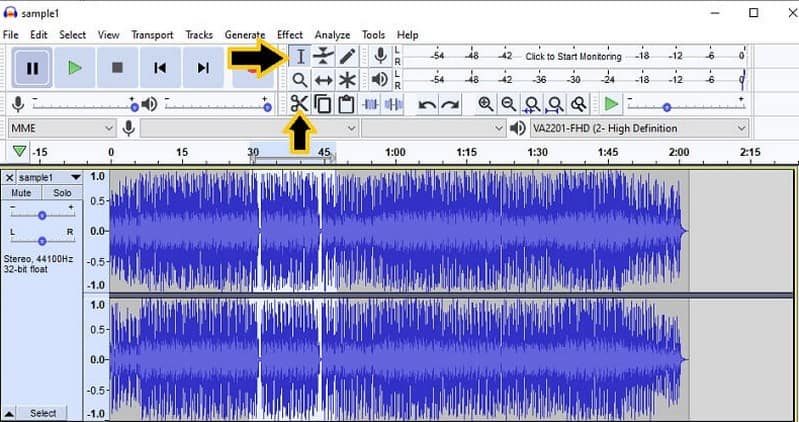Click the green timeline playhead triangle

tap(19, 151)
